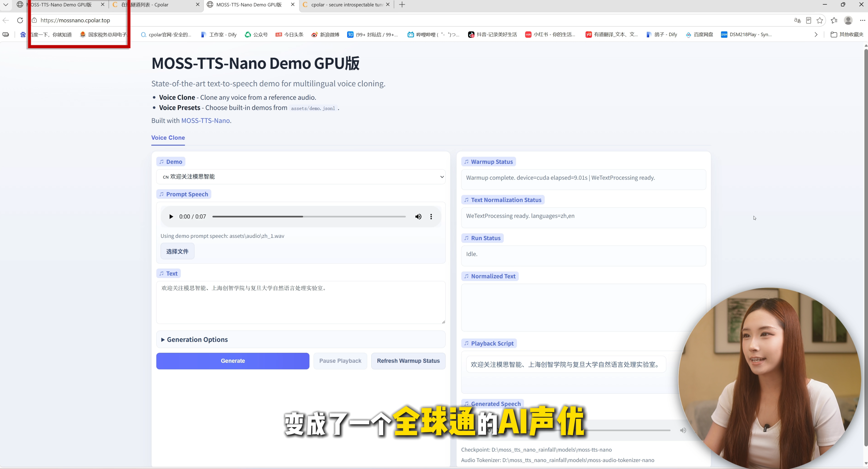
Task: Click the Playback Script sentence chip
Action: 566,365
